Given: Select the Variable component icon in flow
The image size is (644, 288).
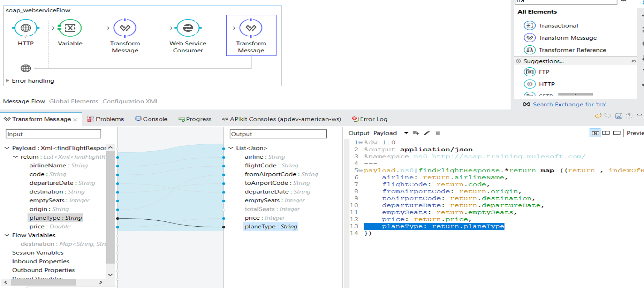Looking at the screenshot, I should [70, 28].
